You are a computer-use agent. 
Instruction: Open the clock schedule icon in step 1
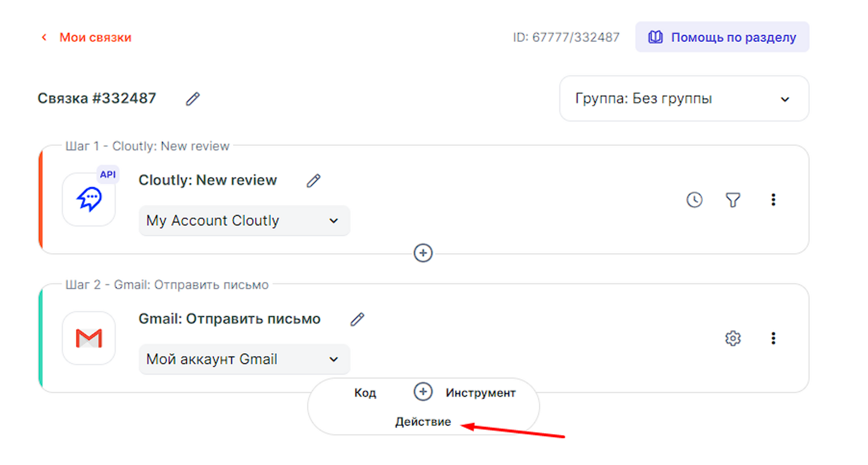point(694,200)
